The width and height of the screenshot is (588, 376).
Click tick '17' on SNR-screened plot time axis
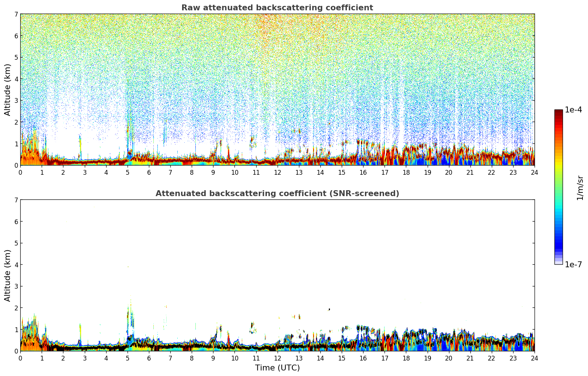click(385, 358)
